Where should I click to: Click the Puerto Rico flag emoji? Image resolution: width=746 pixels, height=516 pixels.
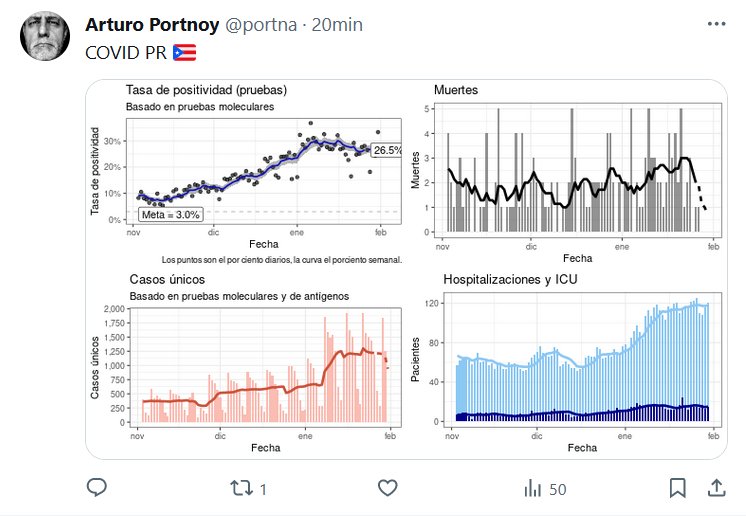(184, 52)
